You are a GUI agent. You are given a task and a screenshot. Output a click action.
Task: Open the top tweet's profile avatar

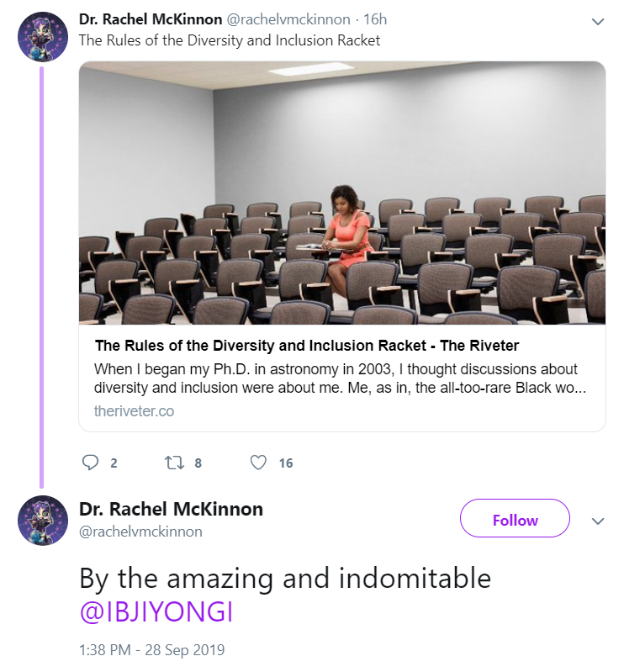(42, 37)
